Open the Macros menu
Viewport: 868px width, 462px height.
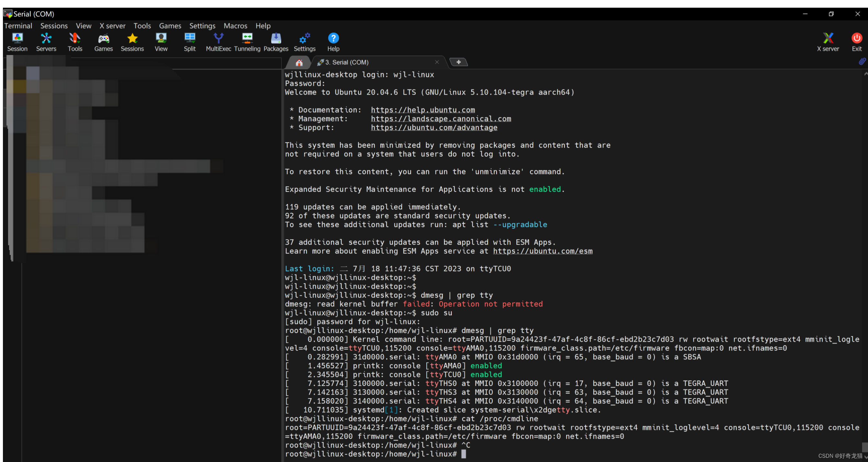235,26
